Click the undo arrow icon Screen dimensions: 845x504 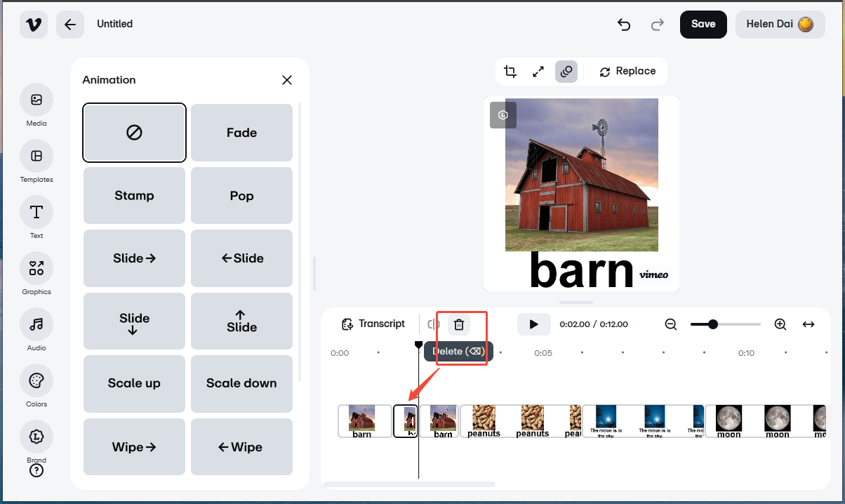pyautogui.click(x=624, y=25)
